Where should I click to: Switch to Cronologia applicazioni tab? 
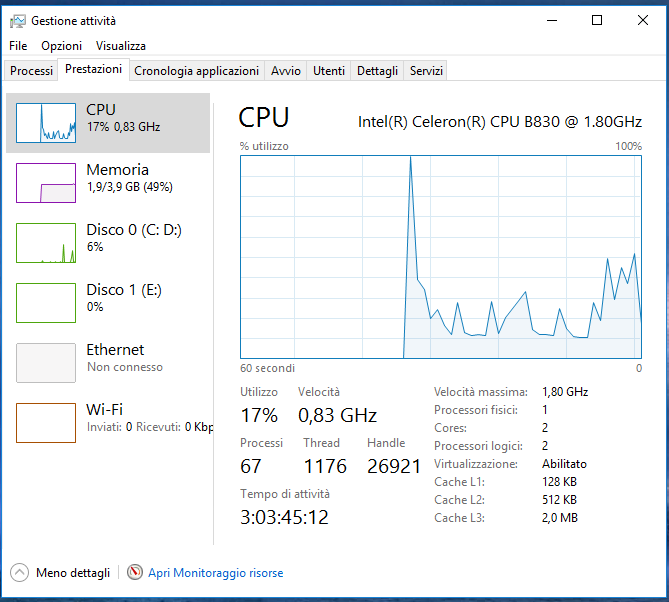197,71
